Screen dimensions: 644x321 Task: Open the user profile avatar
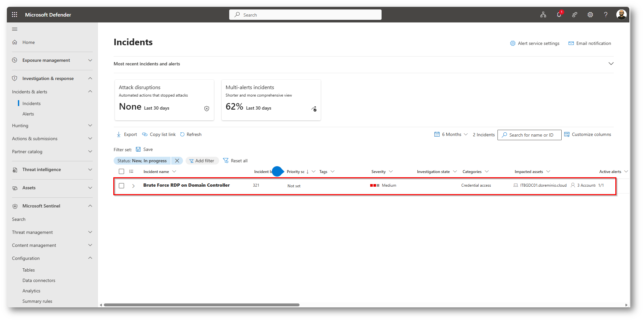pos(621,15)
